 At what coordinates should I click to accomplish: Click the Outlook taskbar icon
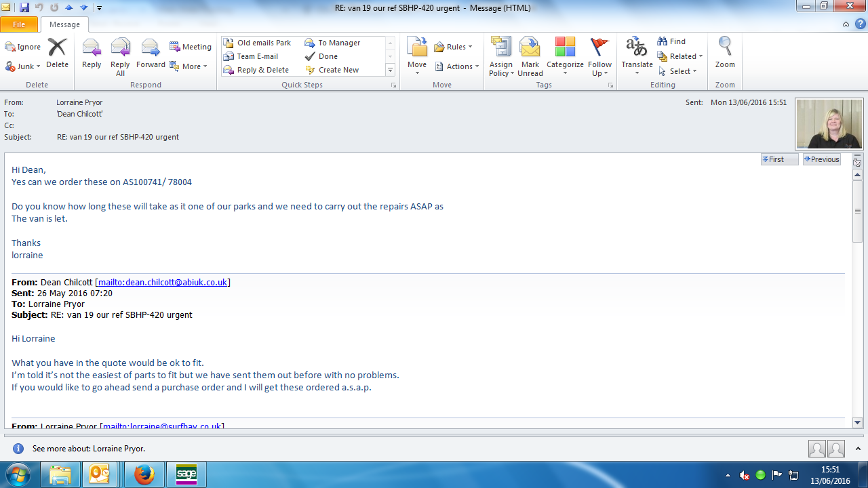pyautogui.click(x=100, y=474)
